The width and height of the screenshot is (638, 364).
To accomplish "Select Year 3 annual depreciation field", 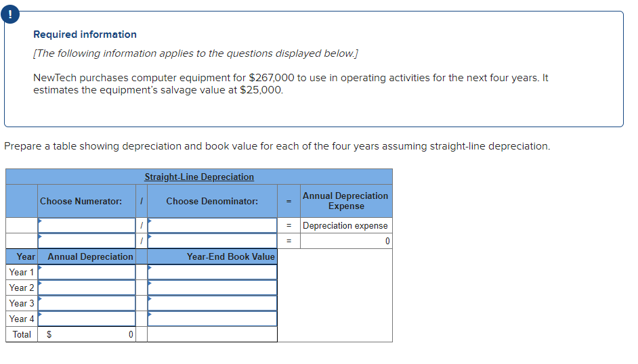I will 87,303.
